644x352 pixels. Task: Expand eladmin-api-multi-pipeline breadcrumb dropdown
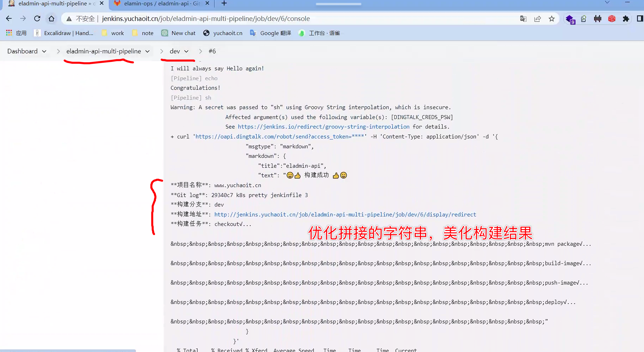[x=148, y=51]
